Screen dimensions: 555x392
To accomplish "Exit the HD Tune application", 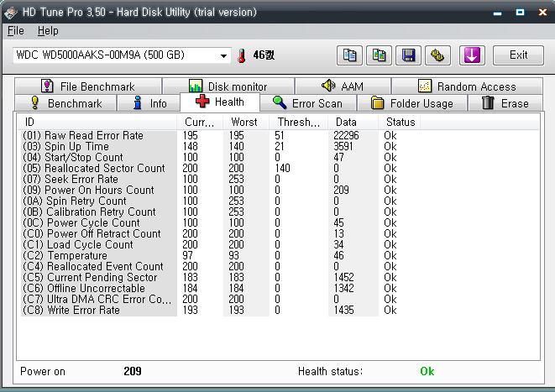I will [518, 55].
